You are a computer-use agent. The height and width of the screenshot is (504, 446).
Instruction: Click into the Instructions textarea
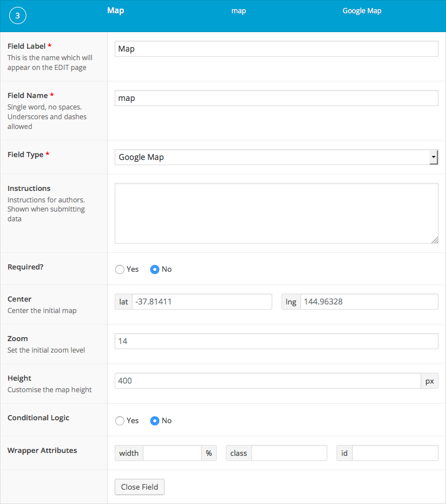pos(276,213)
